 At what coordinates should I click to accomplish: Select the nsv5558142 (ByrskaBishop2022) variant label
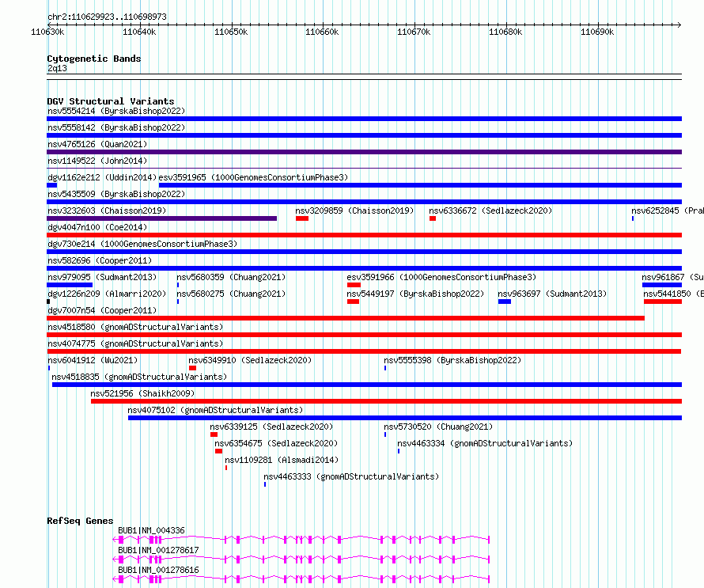(x=116, y=127)
